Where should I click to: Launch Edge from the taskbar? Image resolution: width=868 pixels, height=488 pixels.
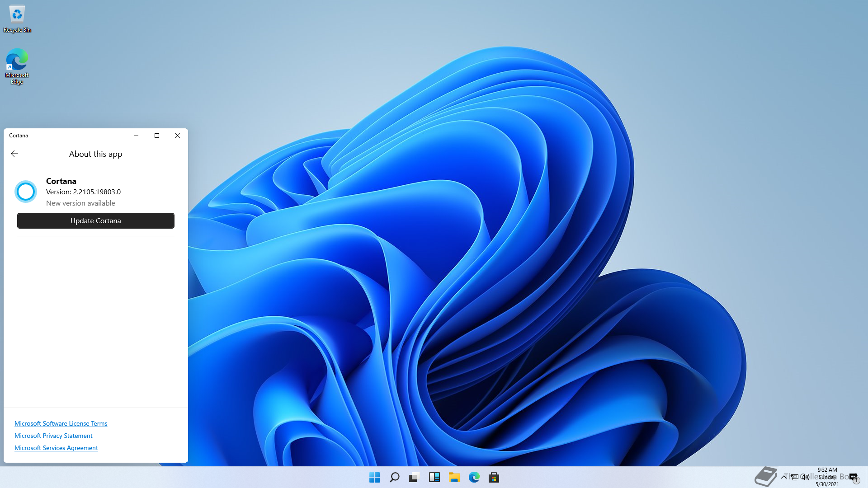point(474,477)
